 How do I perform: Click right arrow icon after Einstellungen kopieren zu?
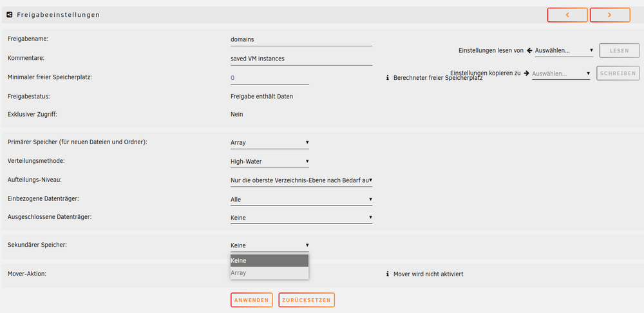click(x=527, y=73)
